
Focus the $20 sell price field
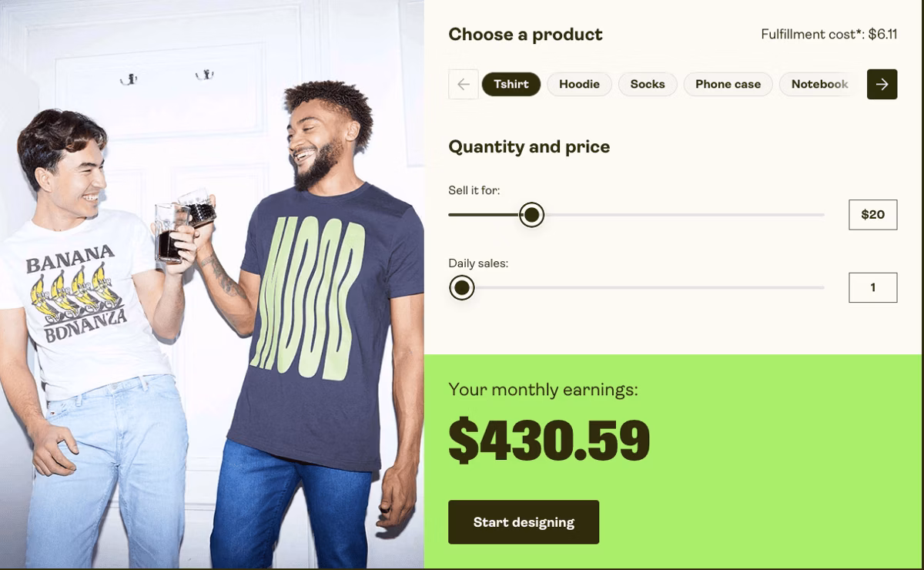coord(872,215)
